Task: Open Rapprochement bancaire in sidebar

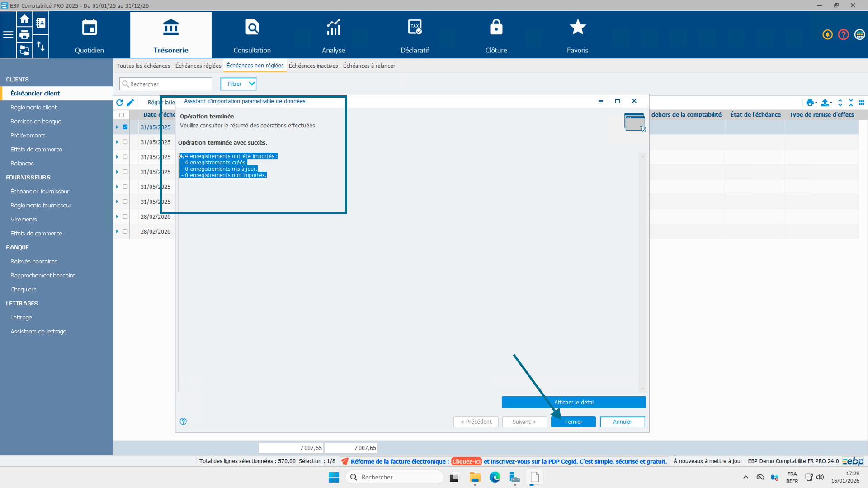Action: [42, 275]
